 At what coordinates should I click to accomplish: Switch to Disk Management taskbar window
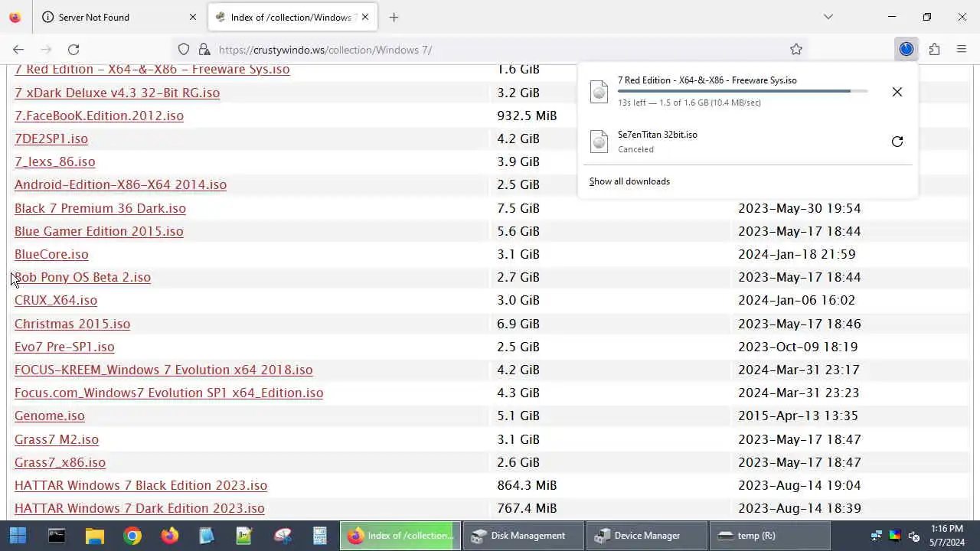coord(523,536)
